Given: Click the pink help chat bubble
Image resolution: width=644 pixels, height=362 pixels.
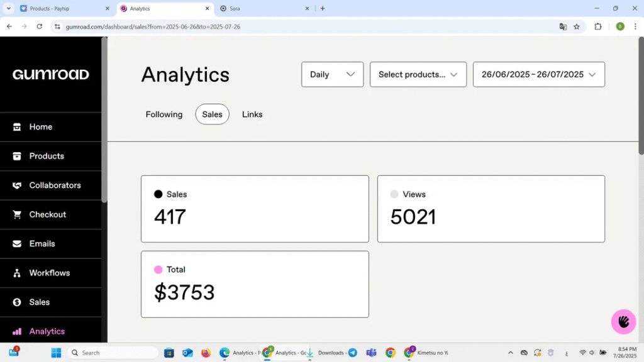Looking at the screenshot, I should pos(623,322).
